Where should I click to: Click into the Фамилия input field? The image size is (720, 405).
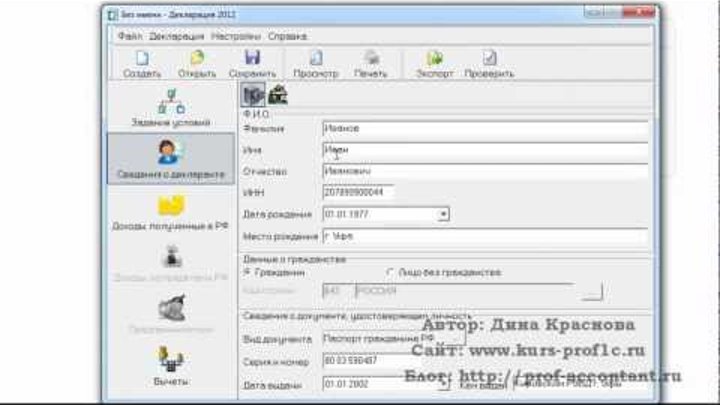485,129
